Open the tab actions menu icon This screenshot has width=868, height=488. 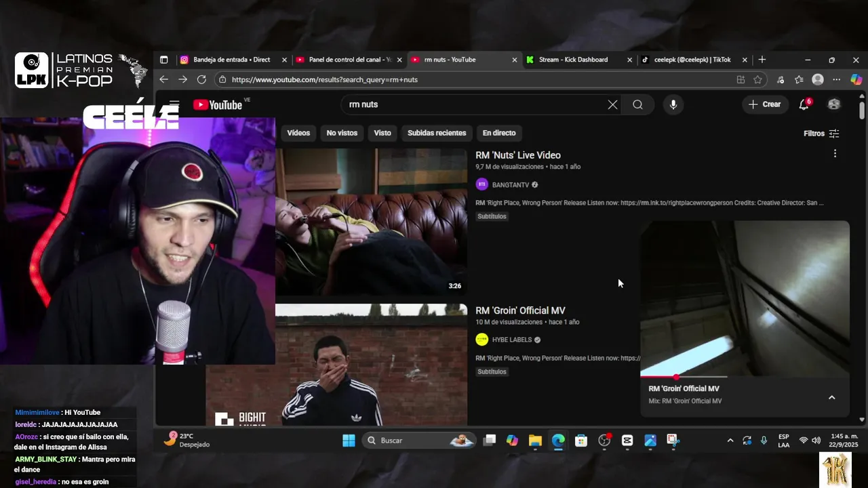tap(163, 60)
